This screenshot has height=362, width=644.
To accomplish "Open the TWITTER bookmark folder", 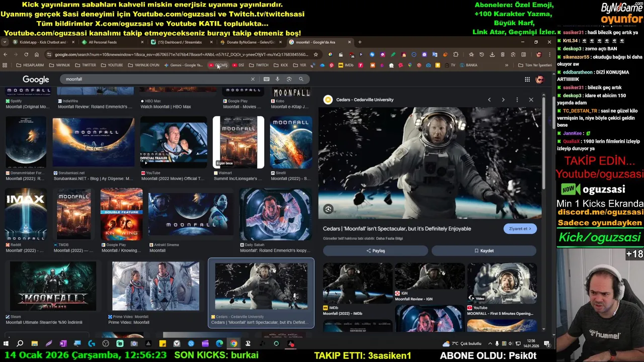I will pos(86,65).
